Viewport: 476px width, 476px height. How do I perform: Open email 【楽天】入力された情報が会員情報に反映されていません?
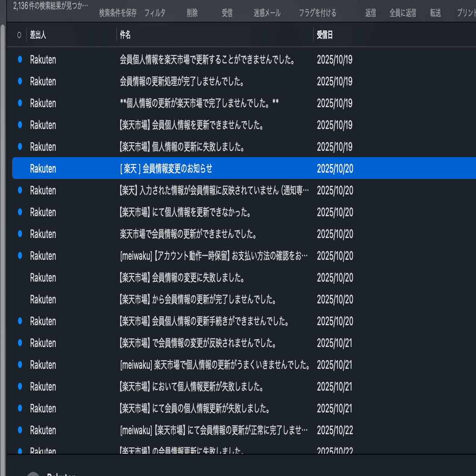(244, 190)
